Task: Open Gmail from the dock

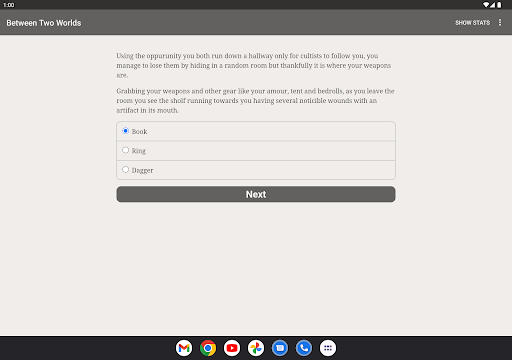Action: point(184,348)
